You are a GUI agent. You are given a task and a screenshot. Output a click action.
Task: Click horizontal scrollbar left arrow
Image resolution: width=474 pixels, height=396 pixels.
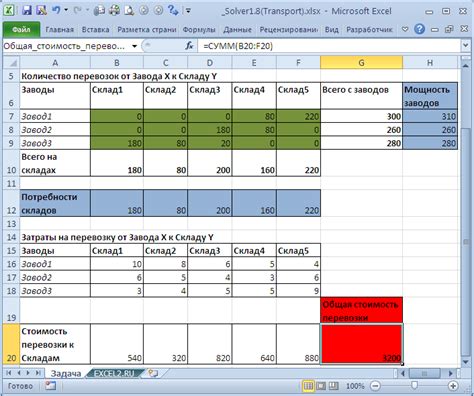click(x=403, y=373)
